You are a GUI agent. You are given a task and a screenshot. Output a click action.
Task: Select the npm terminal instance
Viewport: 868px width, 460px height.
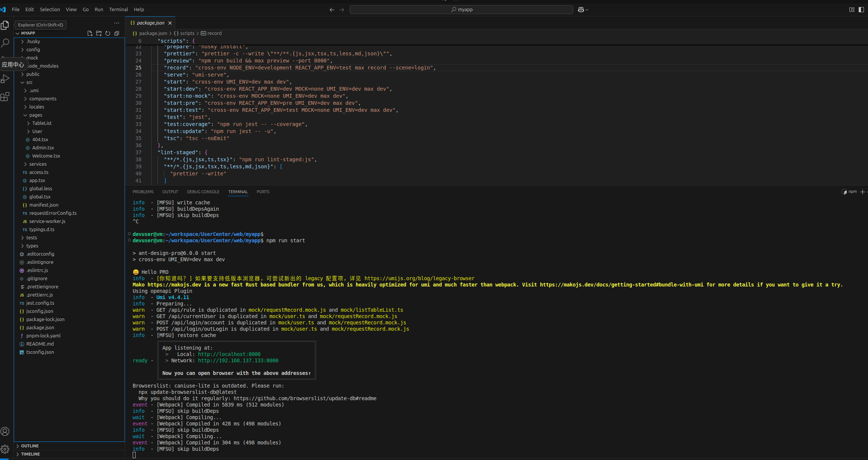click(849, 192)
